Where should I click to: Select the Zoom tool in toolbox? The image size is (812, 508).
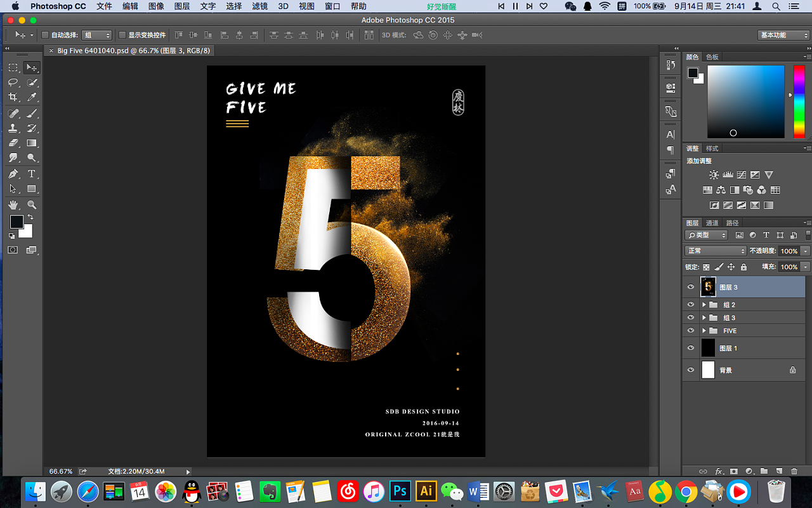[32, 205]
